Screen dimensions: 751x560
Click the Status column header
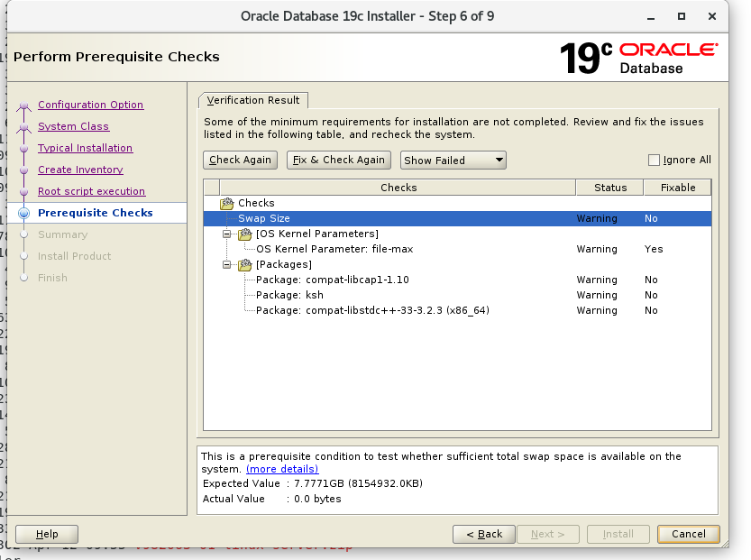click(609, 188)
